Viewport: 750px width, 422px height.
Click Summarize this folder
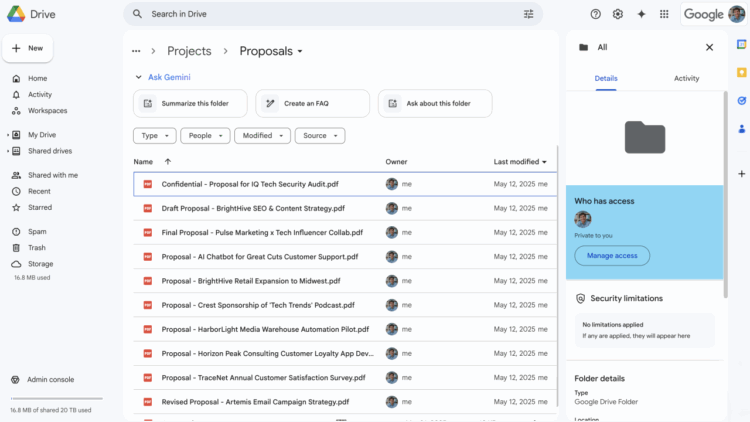pos(190,103)
